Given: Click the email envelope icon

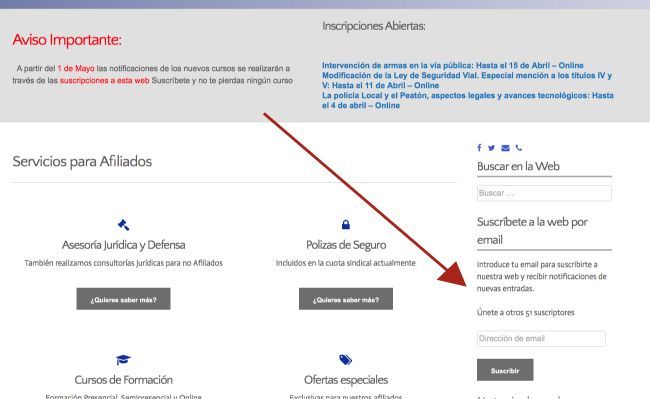Looking at the screenshot, I should 505,148.
